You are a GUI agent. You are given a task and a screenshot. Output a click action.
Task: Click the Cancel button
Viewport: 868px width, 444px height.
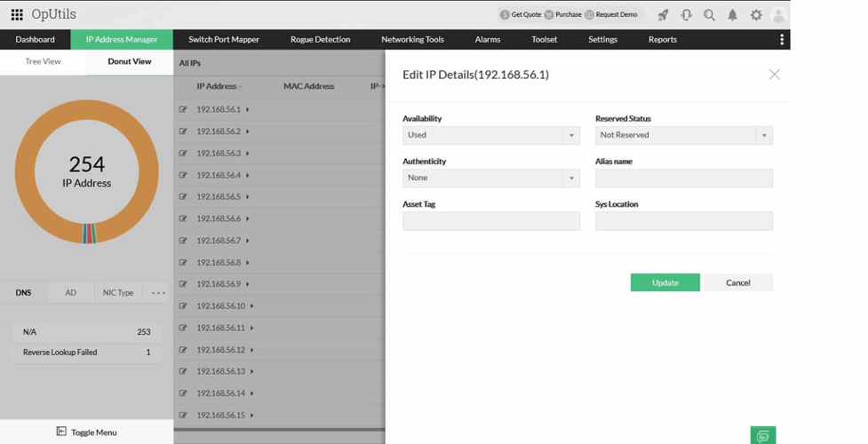737,282
